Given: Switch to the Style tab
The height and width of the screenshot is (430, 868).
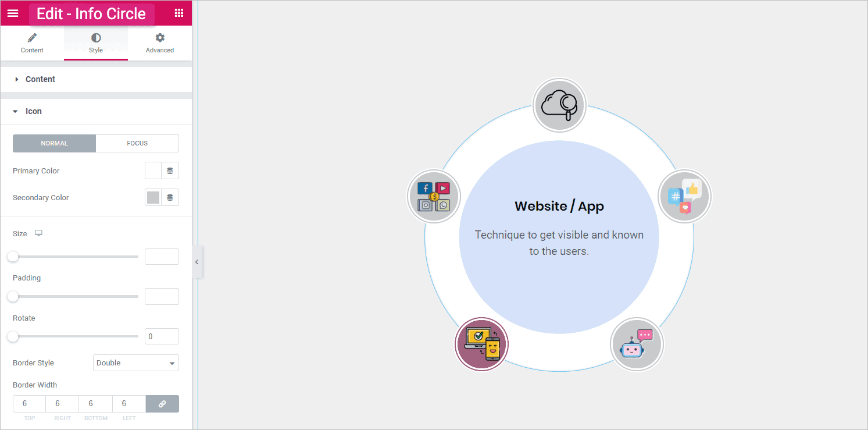Looking at the screenshot, I should pos(96,43).
